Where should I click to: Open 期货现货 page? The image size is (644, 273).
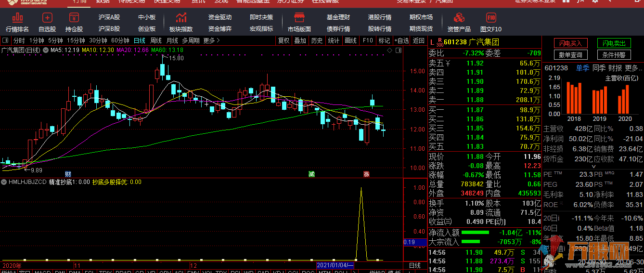(421, 29)
